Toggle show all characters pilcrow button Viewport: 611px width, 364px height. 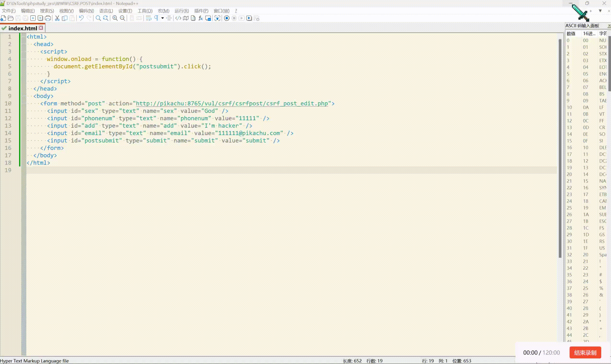tap(156, 18)
